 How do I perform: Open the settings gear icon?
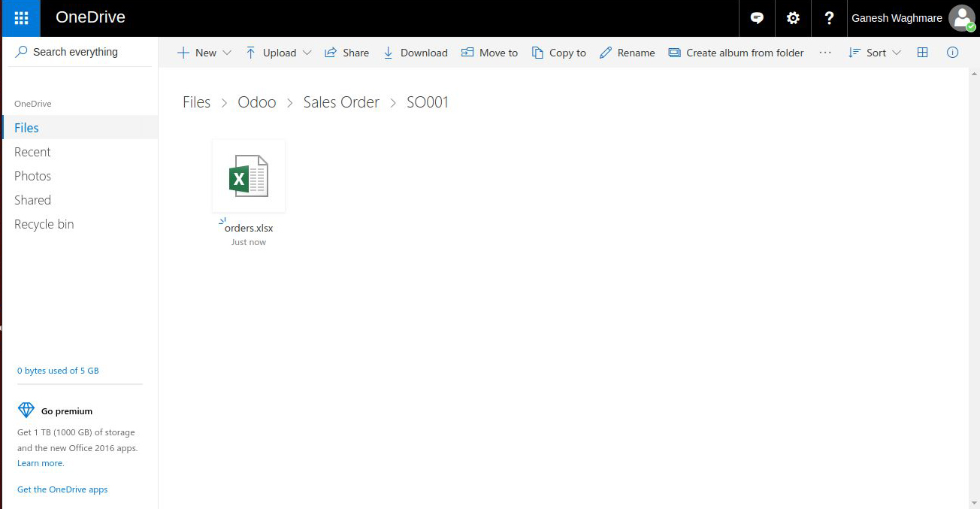pos(793,18)
